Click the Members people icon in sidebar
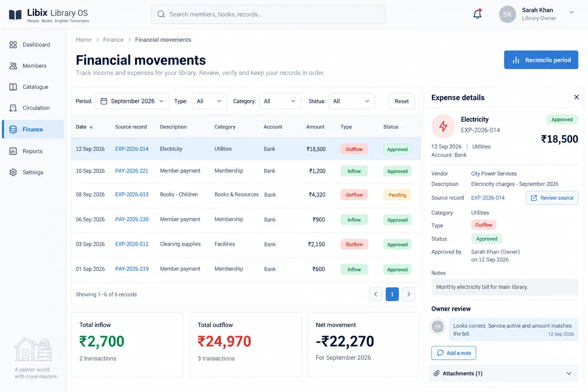This screenshot has width=588, height=392. click(x=13, y=66)
